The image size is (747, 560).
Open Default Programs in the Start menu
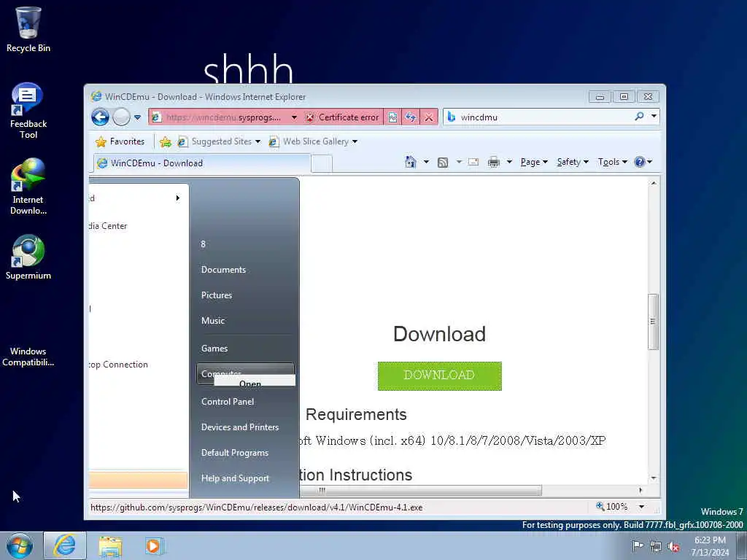(235, 453)
